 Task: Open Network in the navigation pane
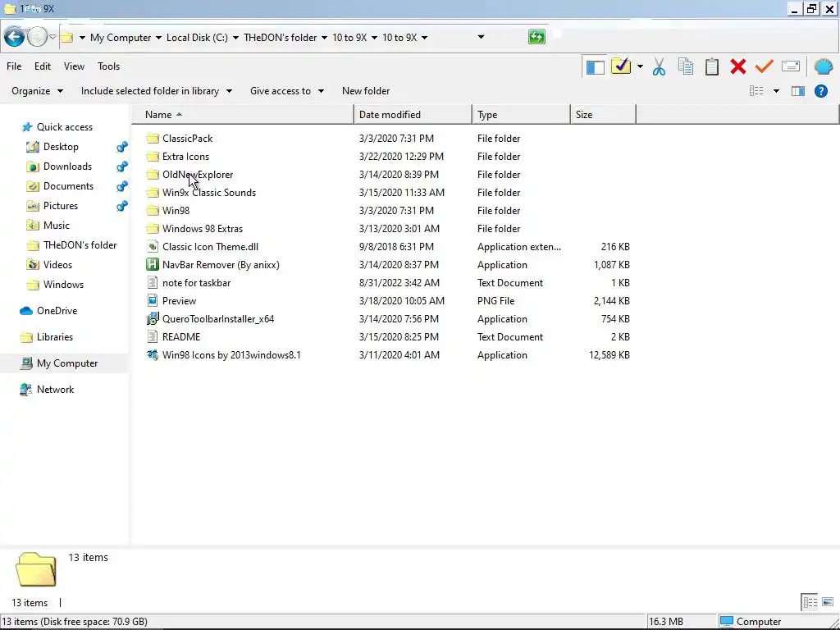click(x=55, y=390)
